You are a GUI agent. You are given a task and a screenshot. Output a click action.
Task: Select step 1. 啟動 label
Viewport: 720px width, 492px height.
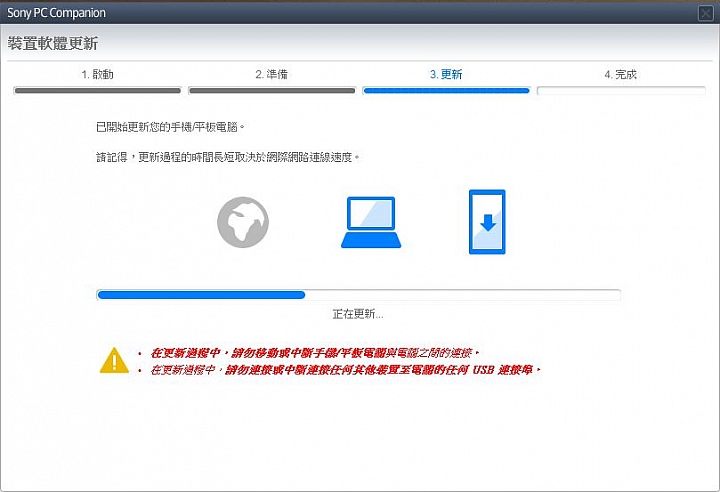pyautogui.click(x=97, y=74)
